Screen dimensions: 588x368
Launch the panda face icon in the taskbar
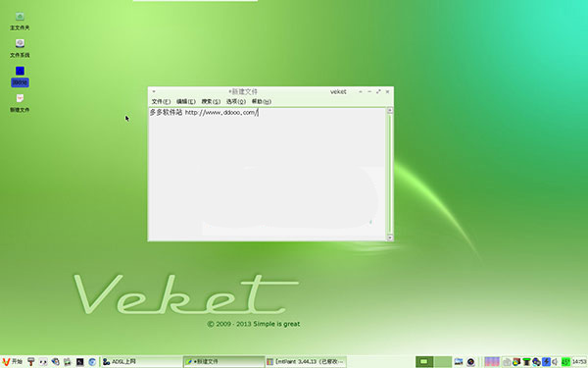pyautogui.click(x=43, y=361)
